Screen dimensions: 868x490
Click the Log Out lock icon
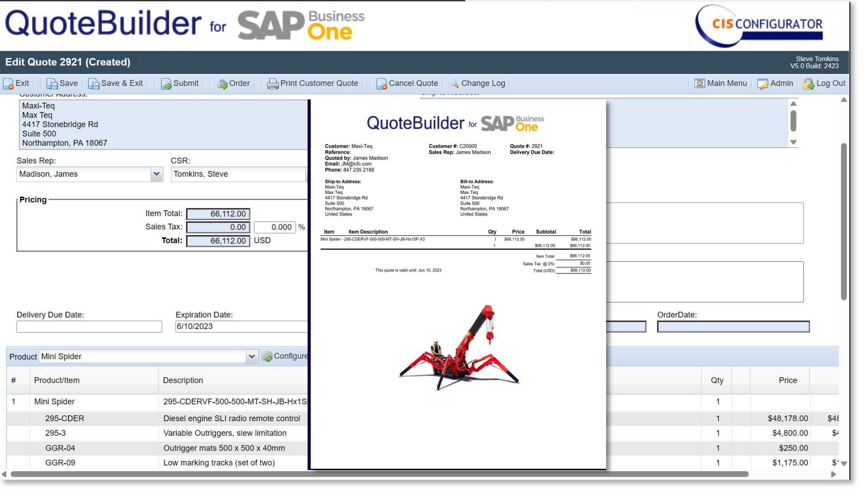click(x=809, y=84)
